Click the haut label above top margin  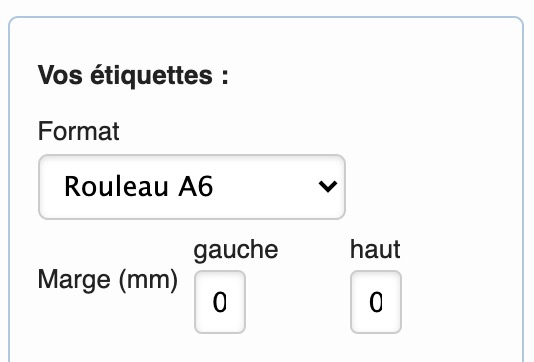coord(375,250)
